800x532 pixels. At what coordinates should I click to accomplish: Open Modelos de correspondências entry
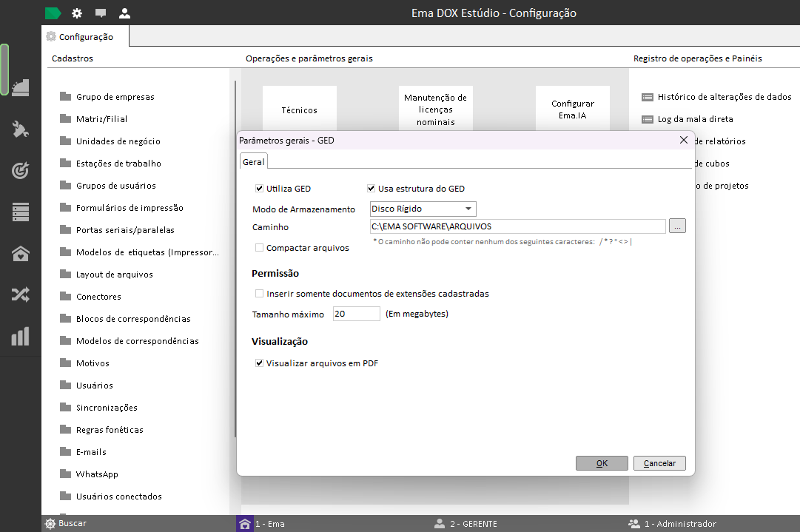click(137, 340)
